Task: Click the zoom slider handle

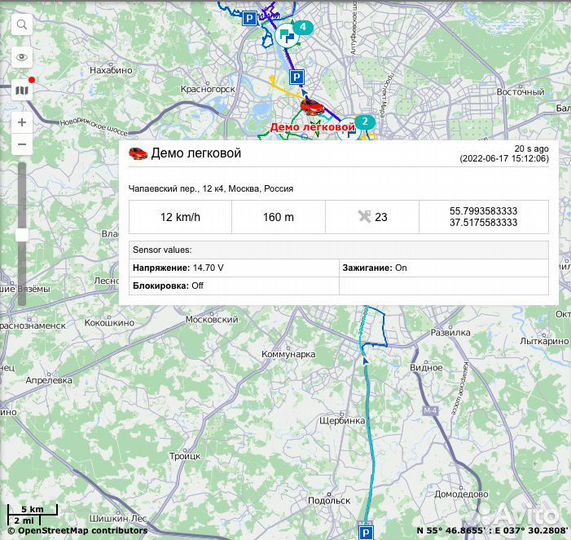Action: point(22,235)
